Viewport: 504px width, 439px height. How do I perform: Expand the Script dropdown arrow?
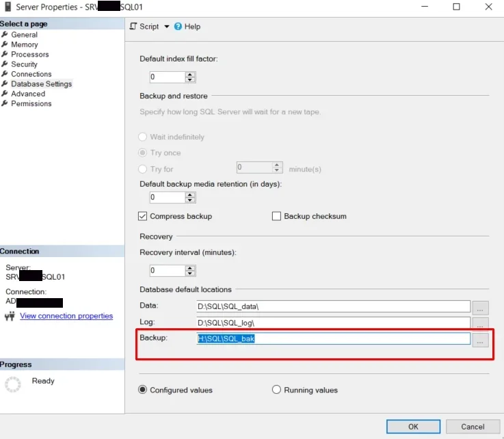(x=166, y=27)
